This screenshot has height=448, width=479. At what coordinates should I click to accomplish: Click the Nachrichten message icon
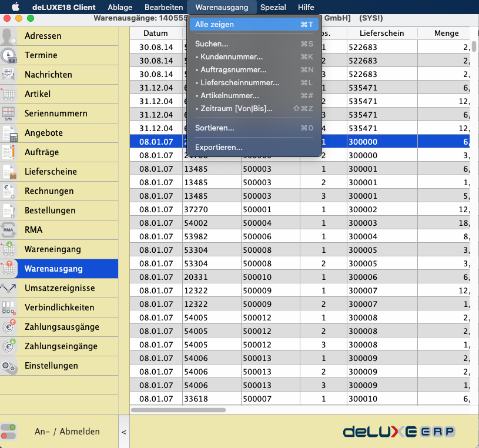[9, 75]
